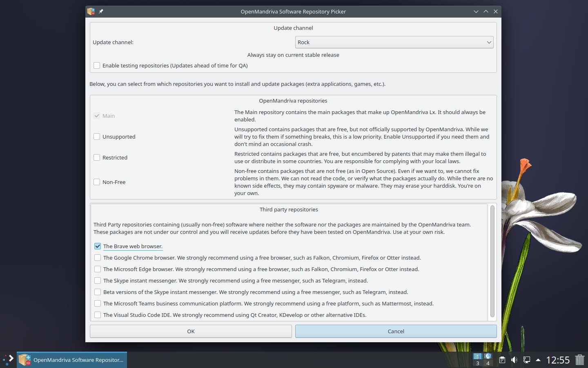Close the Repository Picker window

[x=496, y=11]
